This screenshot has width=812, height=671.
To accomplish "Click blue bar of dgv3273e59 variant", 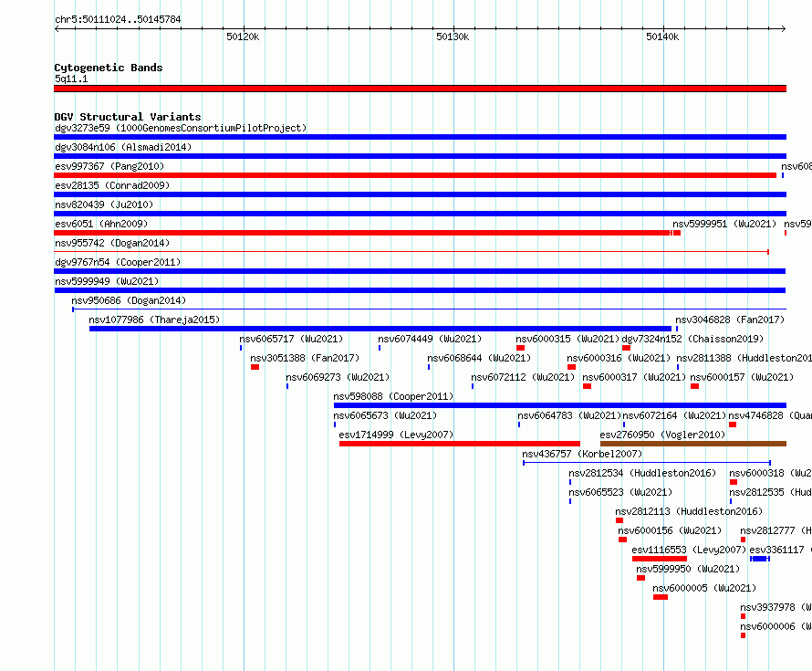I will 420,137.
